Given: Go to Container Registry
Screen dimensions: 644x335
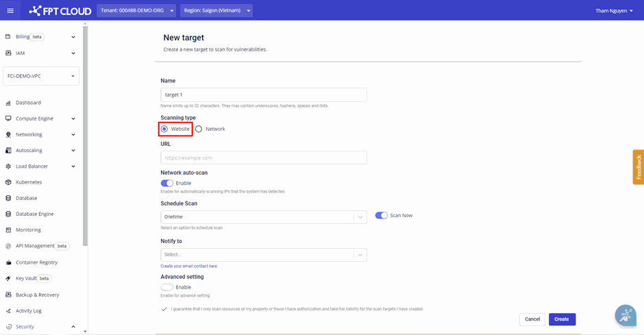Looking at the screenshot, I should (x=36, y=262).
